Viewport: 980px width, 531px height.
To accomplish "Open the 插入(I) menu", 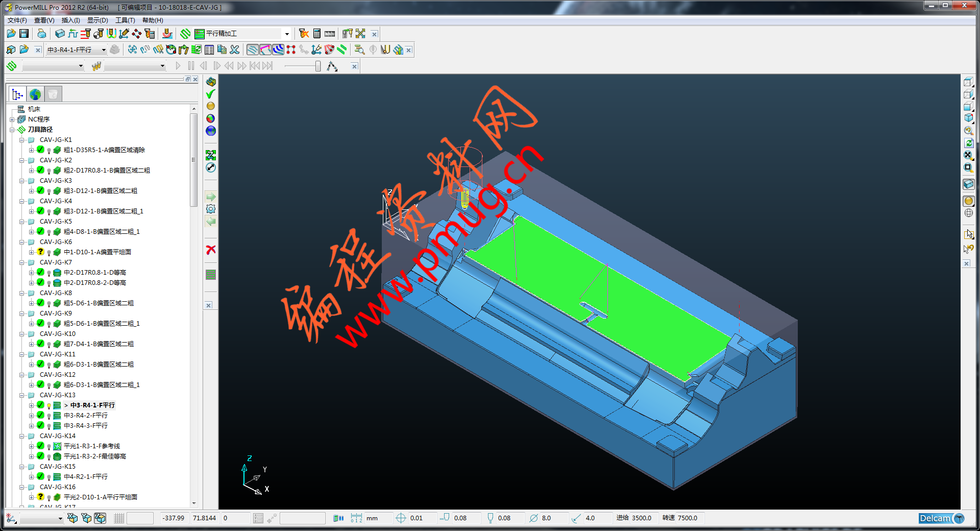I will (70, 20).
